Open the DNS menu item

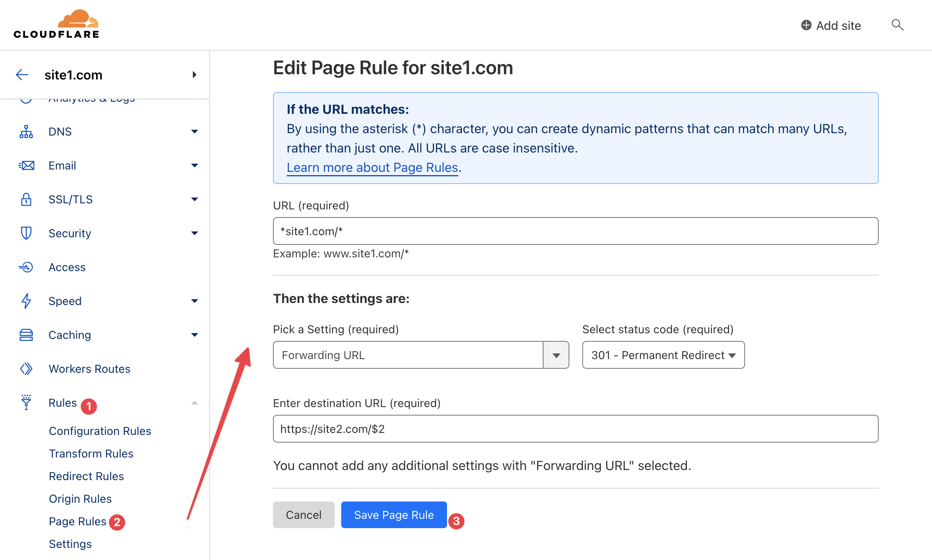coord(60,132)
